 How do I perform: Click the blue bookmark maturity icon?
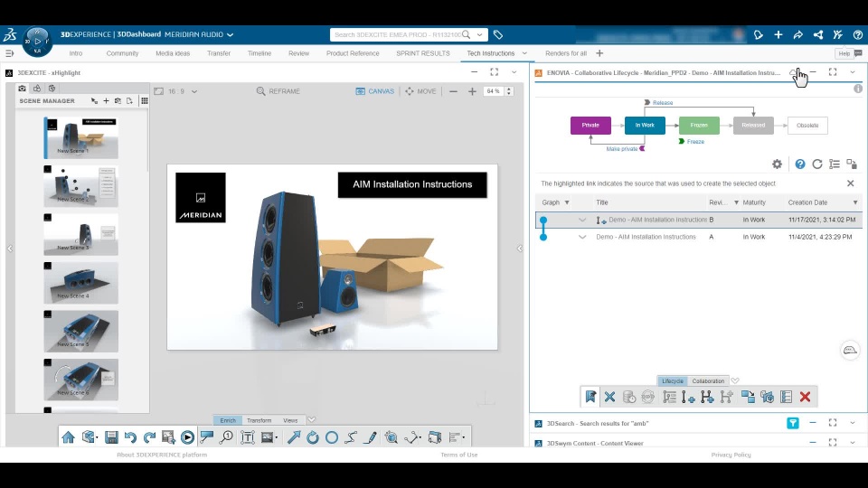tap(590, 397)
